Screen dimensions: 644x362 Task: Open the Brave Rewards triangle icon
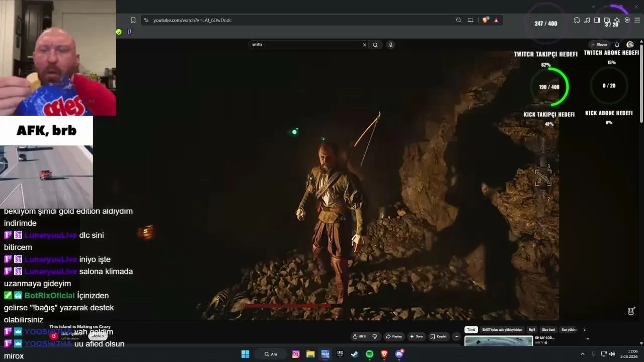(x=496, y=20)
